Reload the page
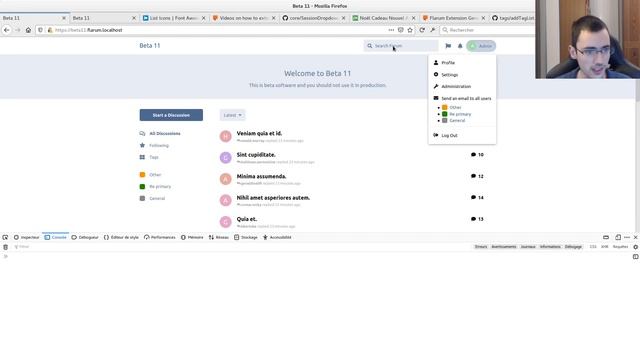 point(422,30)
